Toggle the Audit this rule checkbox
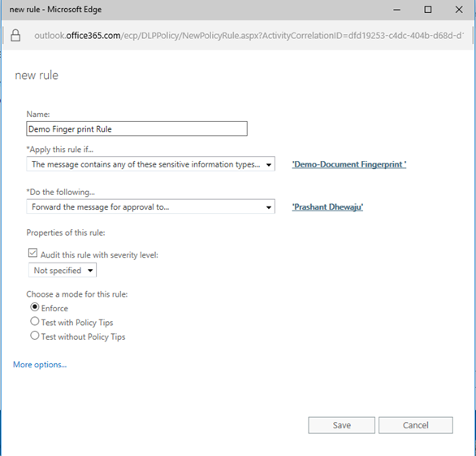Image resolution: width=476 pixels, height=456 pixels. point(32,253)
